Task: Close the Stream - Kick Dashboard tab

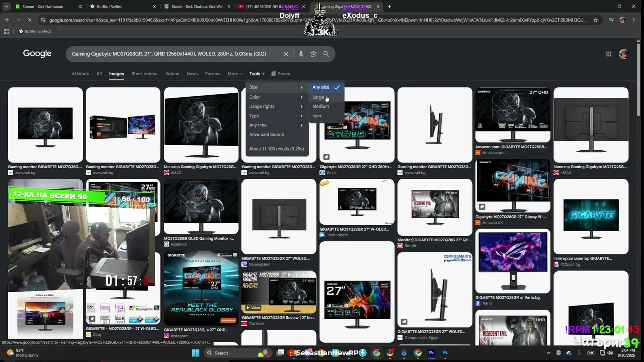Action: tap(80, 7)
